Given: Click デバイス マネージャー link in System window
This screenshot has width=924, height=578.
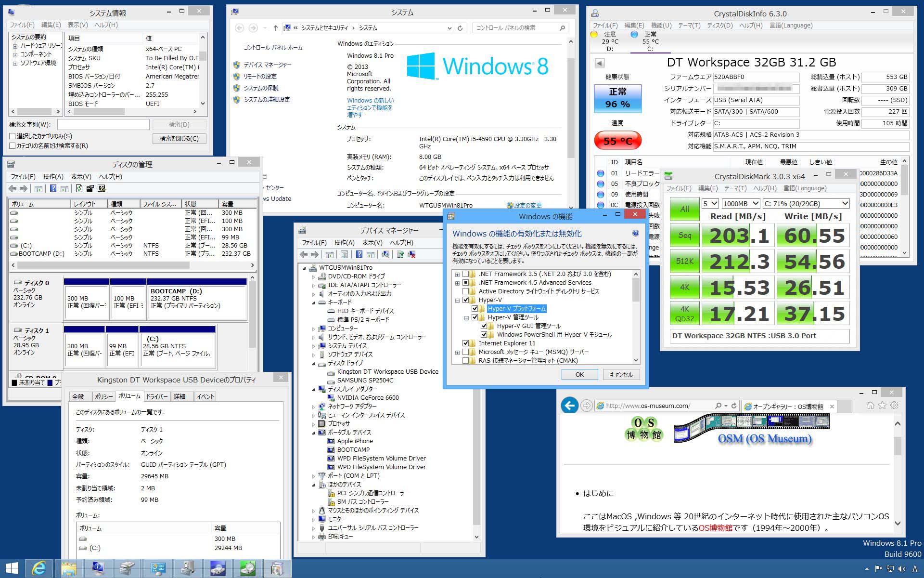Looking at the screenshot, I should (x=267, y=65).
